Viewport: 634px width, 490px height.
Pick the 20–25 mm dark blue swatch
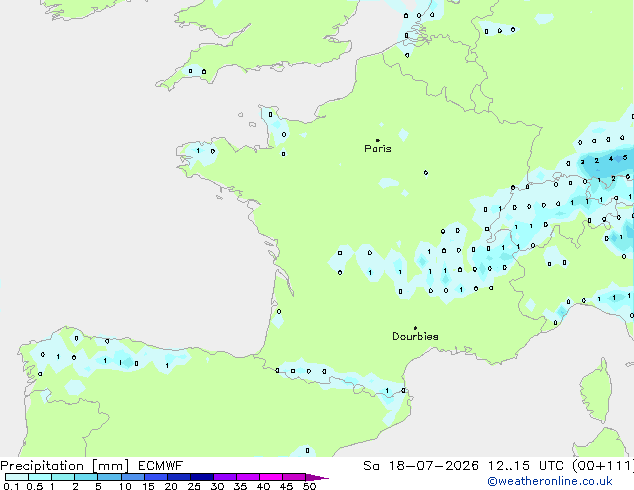179,477
